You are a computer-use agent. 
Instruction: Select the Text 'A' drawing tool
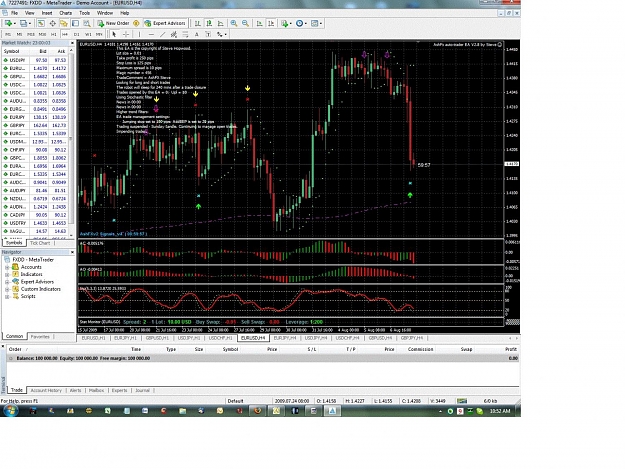pyautogui.click(x=197, y=34)
